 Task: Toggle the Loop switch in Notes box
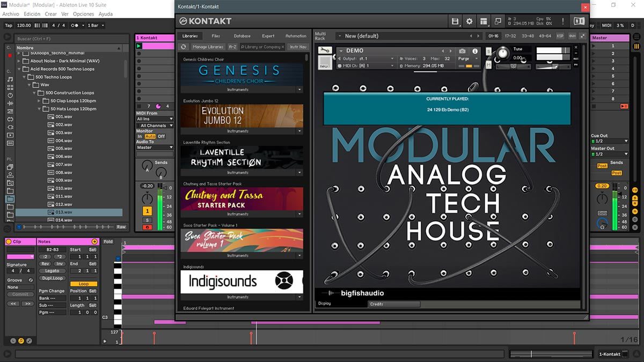click(84, 284)
